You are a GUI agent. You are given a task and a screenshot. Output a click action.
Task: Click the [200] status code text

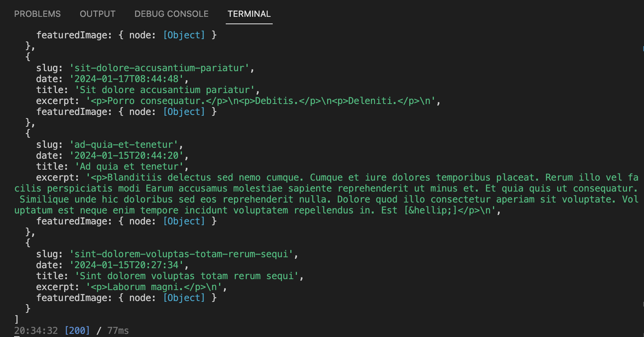(x=77, y=330)
